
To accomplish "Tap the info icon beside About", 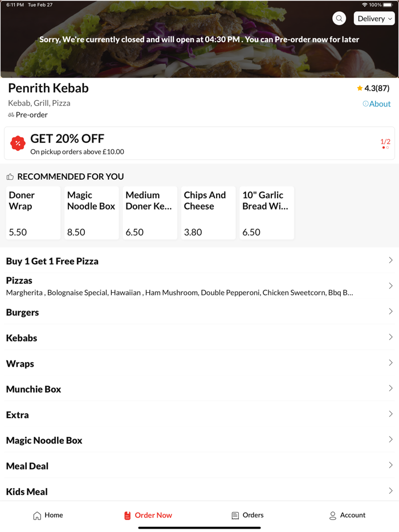I will pos(364,104).
